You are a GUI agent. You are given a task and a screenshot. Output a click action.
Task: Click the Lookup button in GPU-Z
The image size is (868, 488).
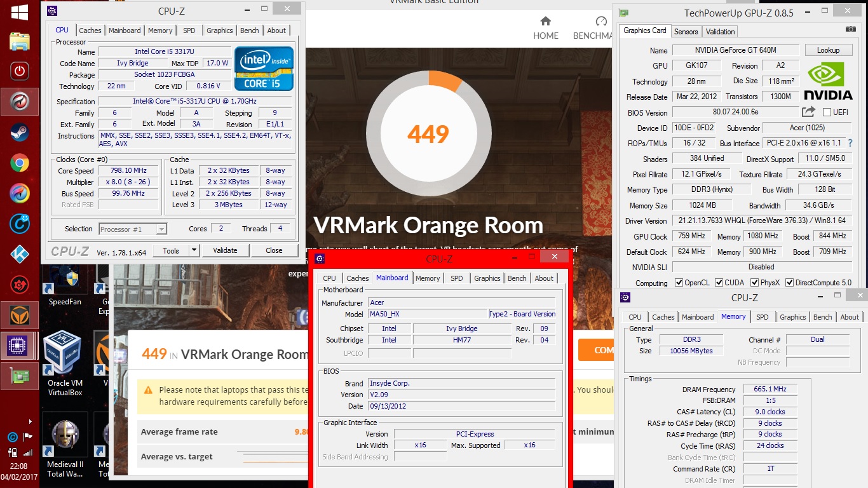[828, 50]
